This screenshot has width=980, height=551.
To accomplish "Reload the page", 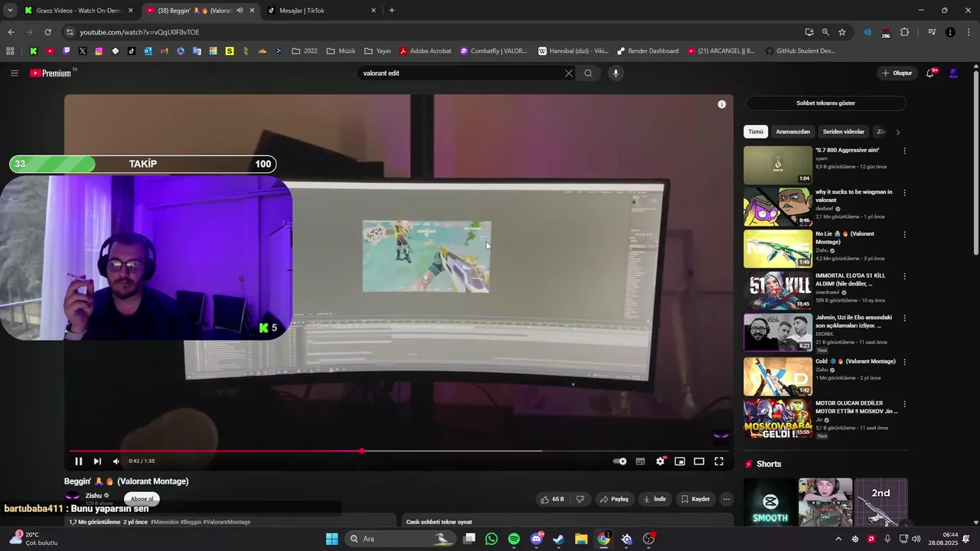I will tap(47, 32).
